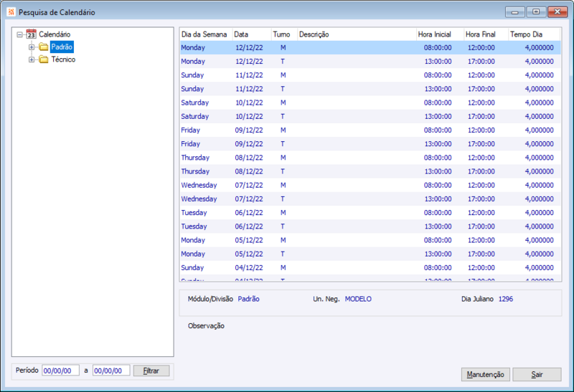Open Manutenção

pyautogui.click(x=486, y=375)
